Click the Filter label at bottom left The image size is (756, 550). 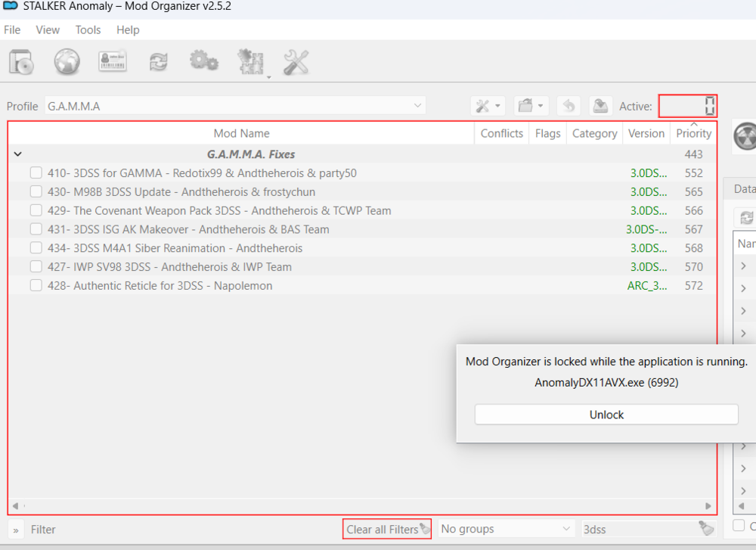point(43,530)
